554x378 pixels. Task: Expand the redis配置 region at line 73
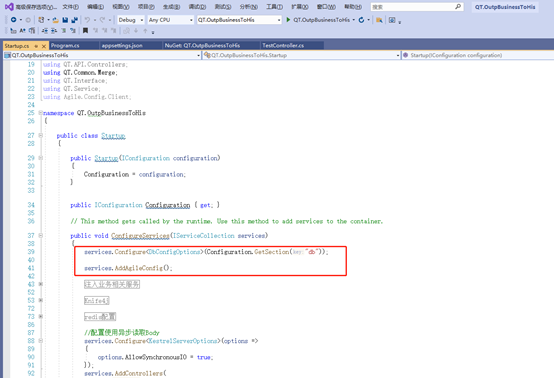(x=40, y=317)
